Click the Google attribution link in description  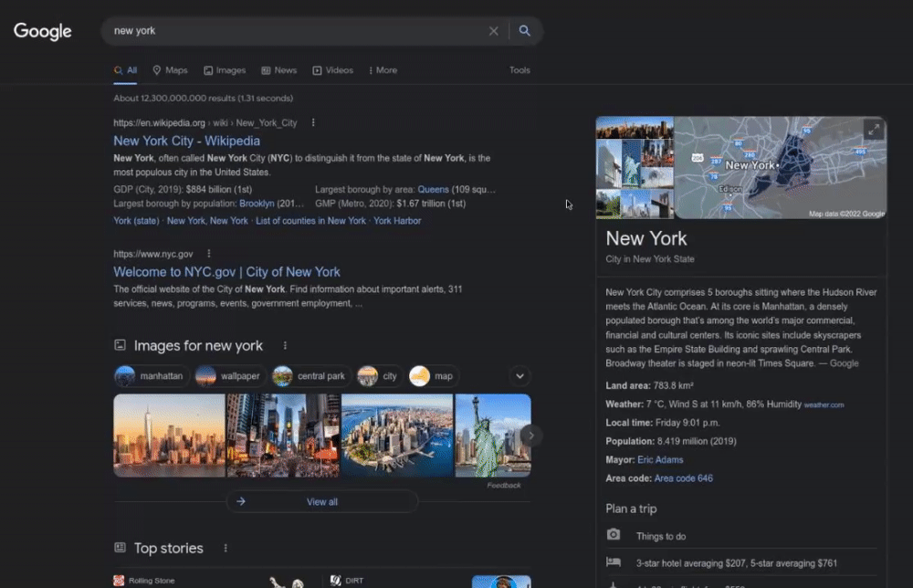844,363
